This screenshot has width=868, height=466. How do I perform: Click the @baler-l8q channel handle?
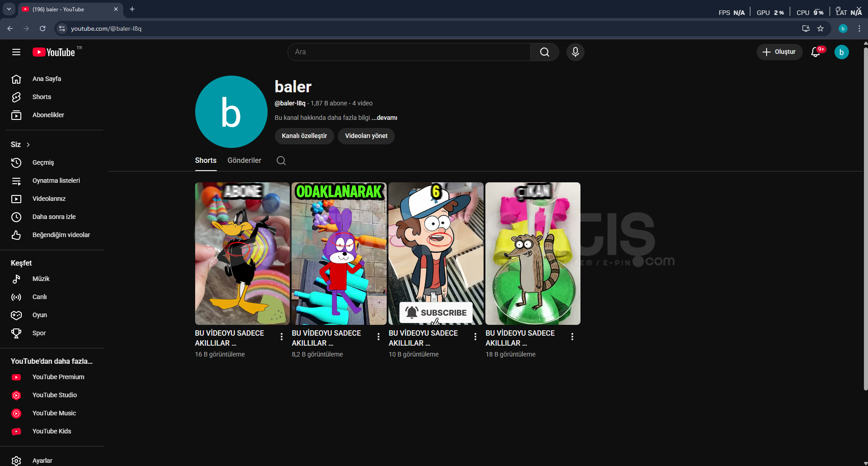point(290,103)
